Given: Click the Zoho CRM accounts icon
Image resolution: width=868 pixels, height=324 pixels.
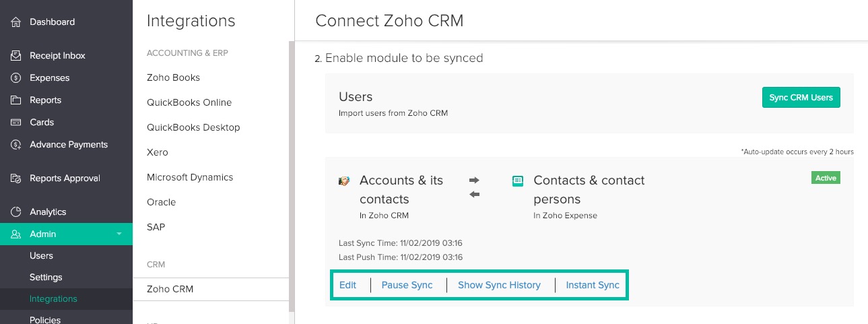Looking at the screenshot, I should [344, 181].
